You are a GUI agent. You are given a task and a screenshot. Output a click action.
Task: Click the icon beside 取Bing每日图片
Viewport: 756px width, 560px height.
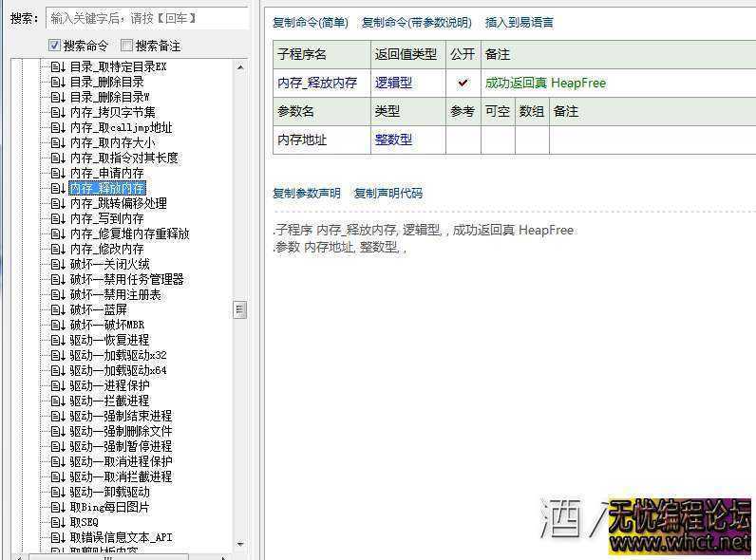coord(58,508)
